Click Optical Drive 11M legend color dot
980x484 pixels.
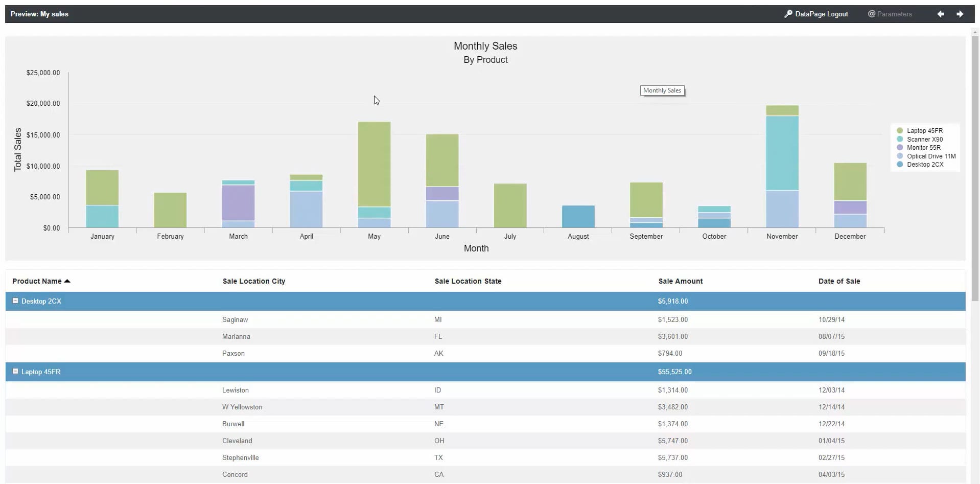pyautogui.click(x=900, y=156)
